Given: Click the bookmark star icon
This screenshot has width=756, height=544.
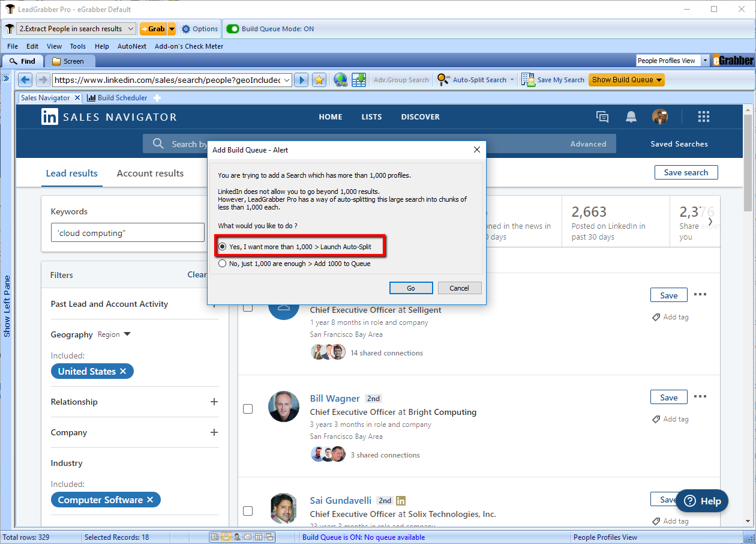Looking at the screenshot, I should click(319, 80).
